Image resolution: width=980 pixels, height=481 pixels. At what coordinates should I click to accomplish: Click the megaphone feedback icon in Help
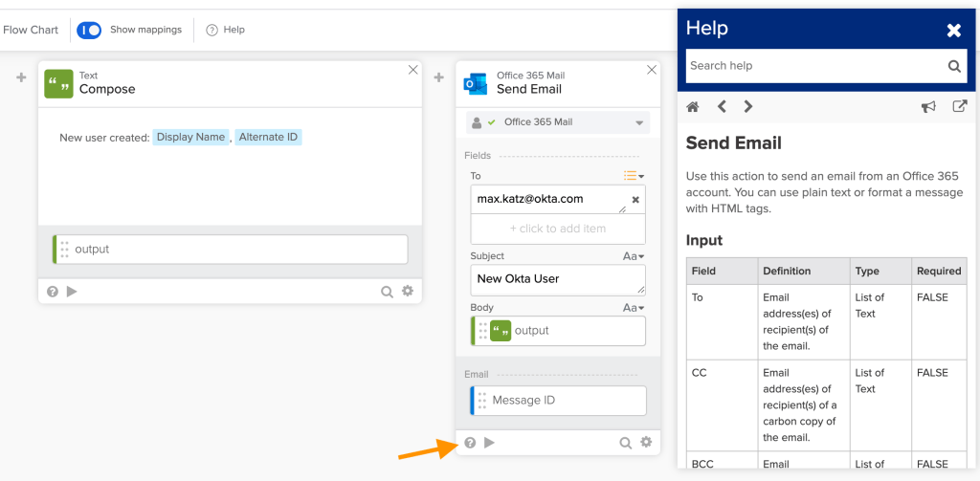[928, 107]
